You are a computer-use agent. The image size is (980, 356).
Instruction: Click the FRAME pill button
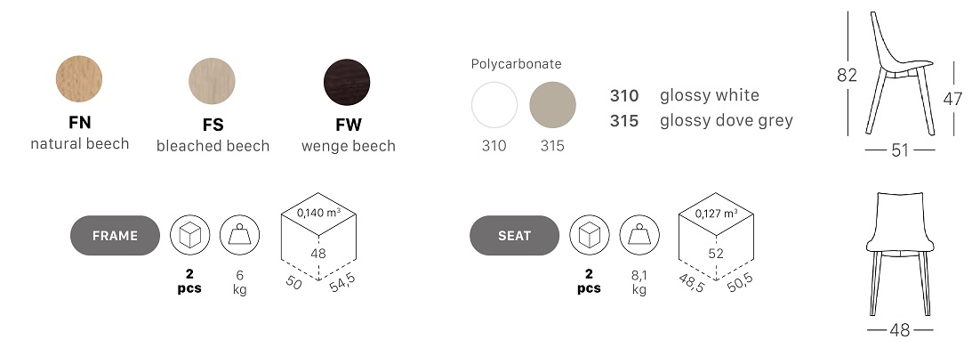(115, 236)
